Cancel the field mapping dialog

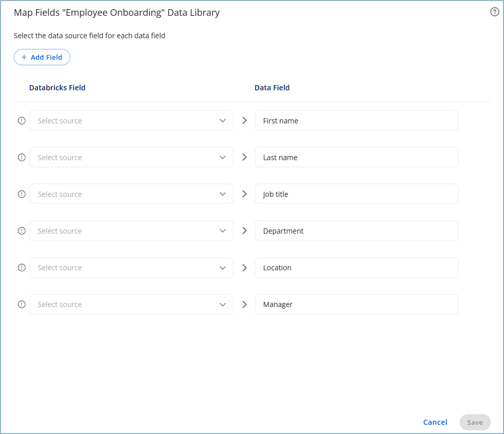pos(435,422)
